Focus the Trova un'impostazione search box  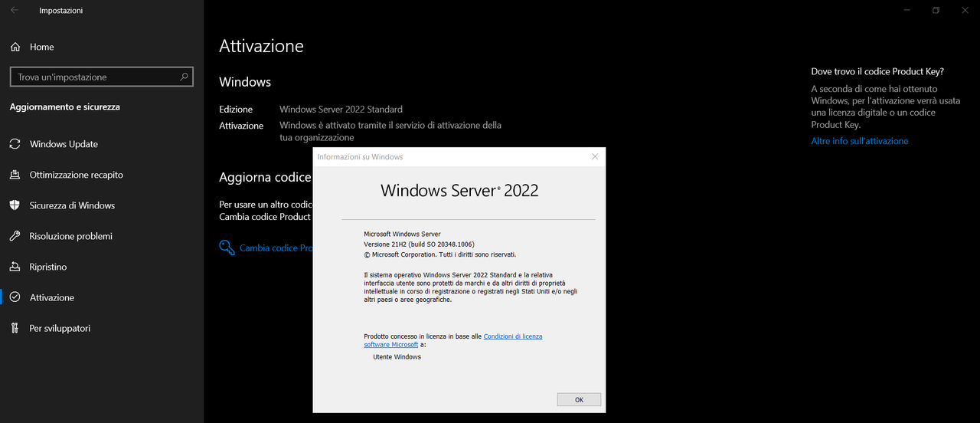[x=101, y=77]
